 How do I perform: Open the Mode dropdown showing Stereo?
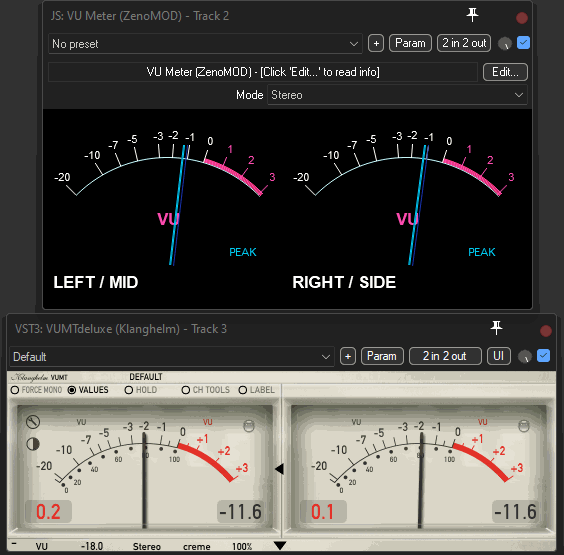click(397, 95)
